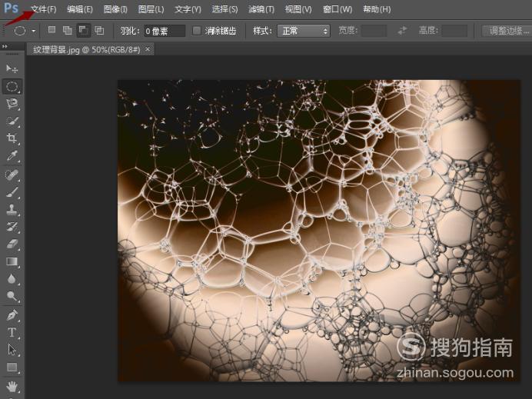Image resolution: width=532 pixels, height=399 pixels.
Task: Select the Clone Stamp tool
Action: [12, 209]
